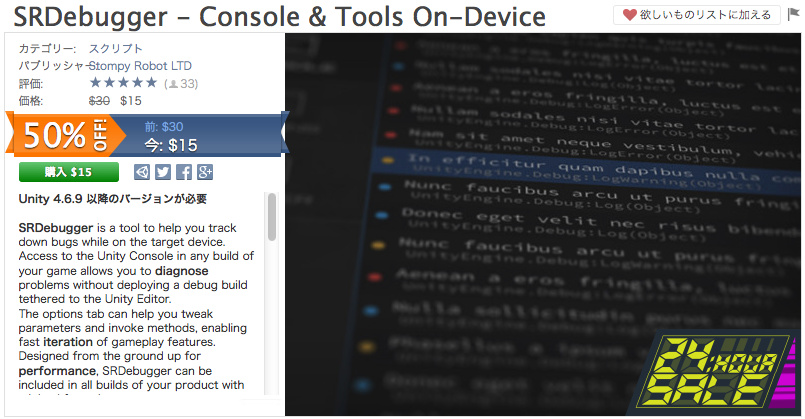Click the bold word 'iteration'

[68, 342]
